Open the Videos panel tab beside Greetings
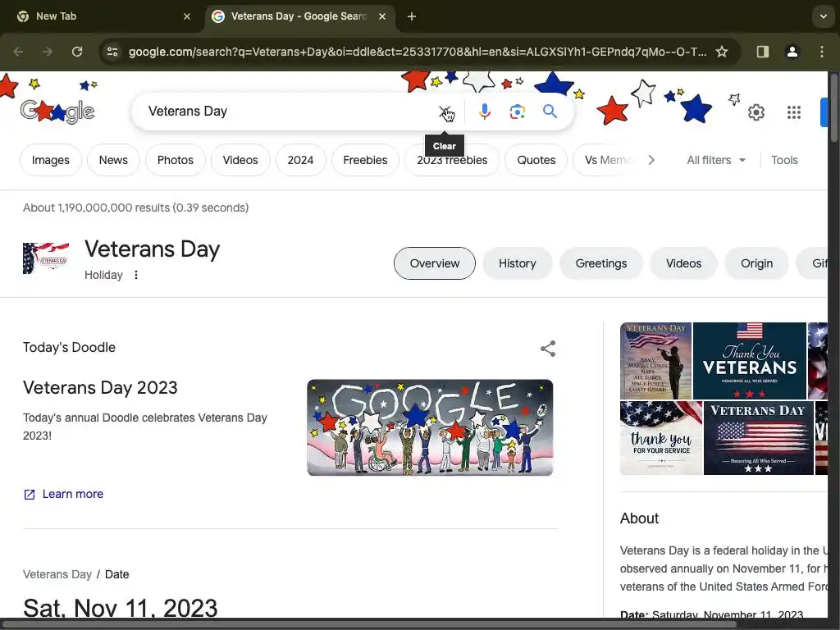840x630 pixels. [683, 263]
